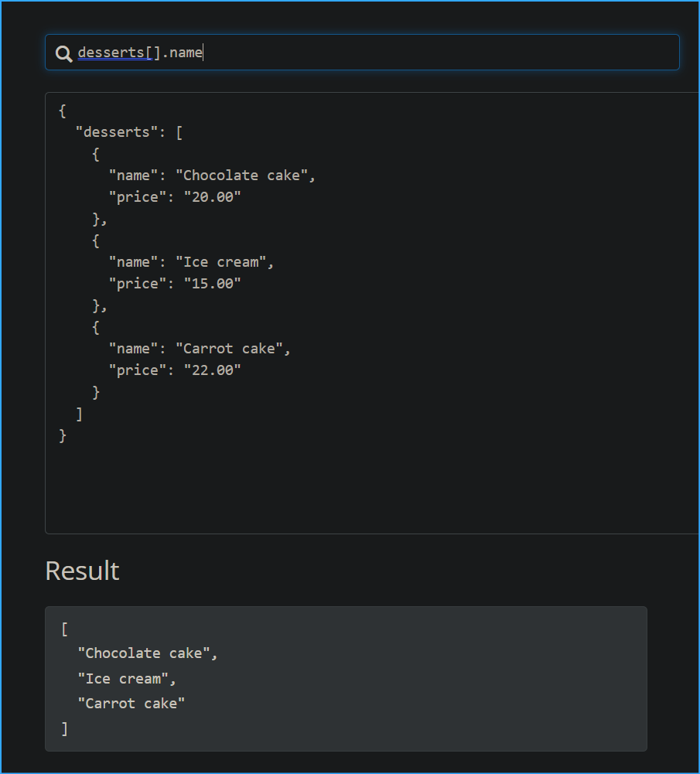Click "Ice cream" in the Result output
700x774 pixels.
pos(127,678)
